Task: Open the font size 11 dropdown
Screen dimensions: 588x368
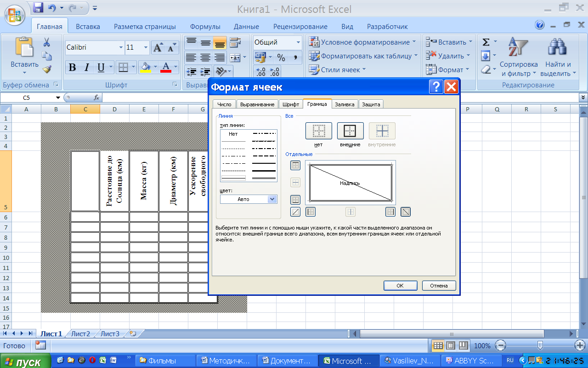Action: point(146,47)
